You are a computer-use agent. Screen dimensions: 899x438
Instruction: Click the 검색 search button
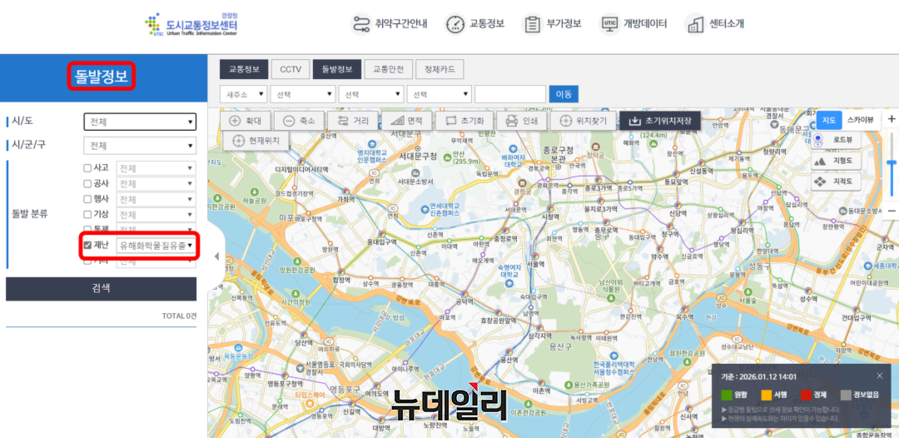[101, 289]
